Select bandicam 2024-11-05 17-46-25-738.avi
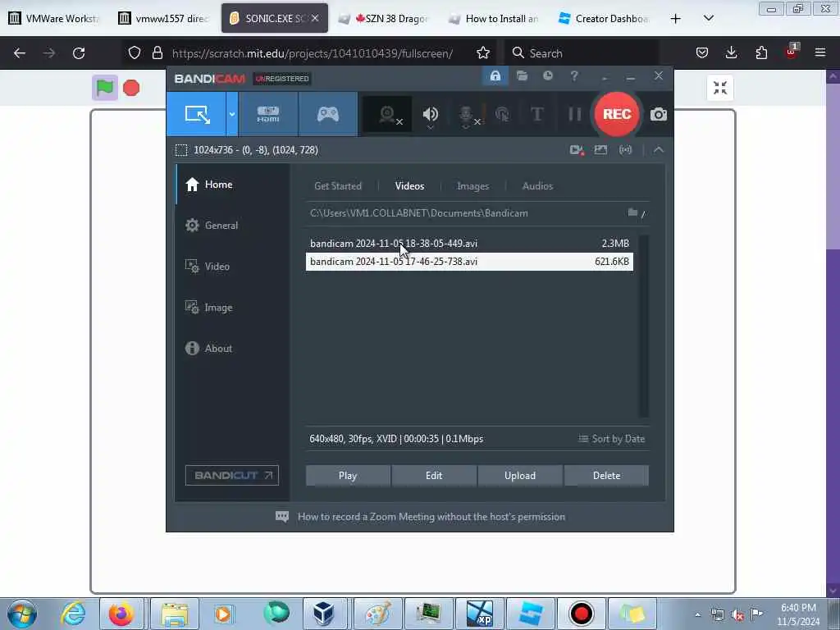The image size is (840, 630). (469, 262)
